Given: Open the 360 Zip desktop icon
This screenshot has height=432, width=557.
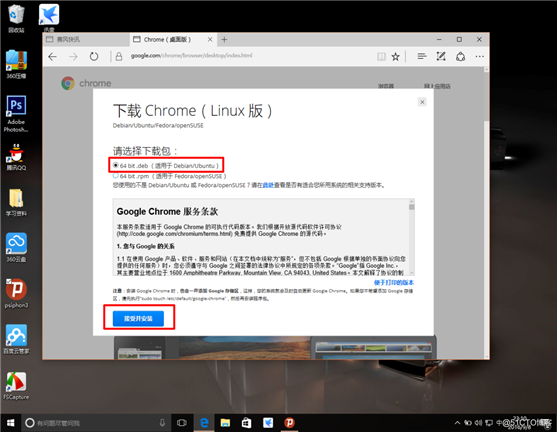Looking at the screenshot, I should pyautogui.click(x=16, y=64).
